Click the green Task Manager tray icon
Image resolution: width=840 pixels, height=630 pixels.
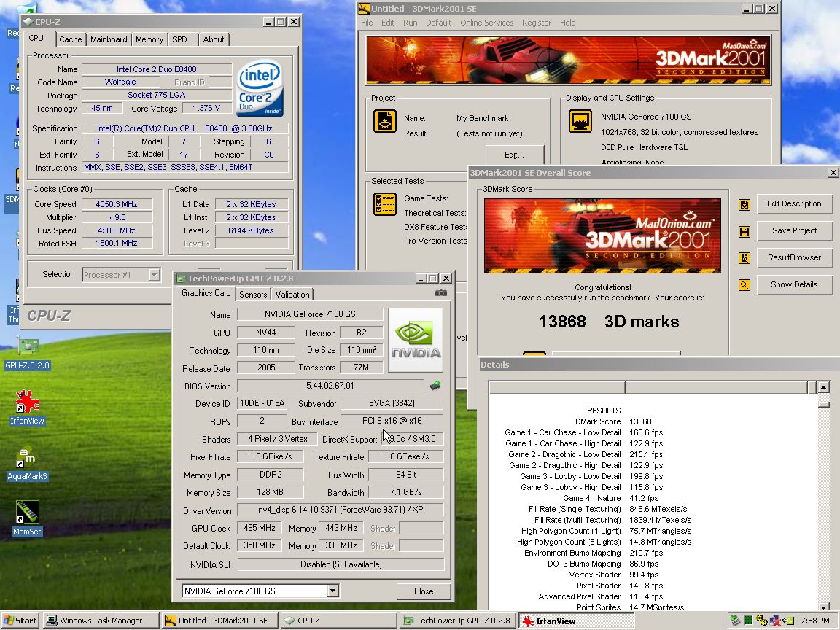tap(748, 621)
